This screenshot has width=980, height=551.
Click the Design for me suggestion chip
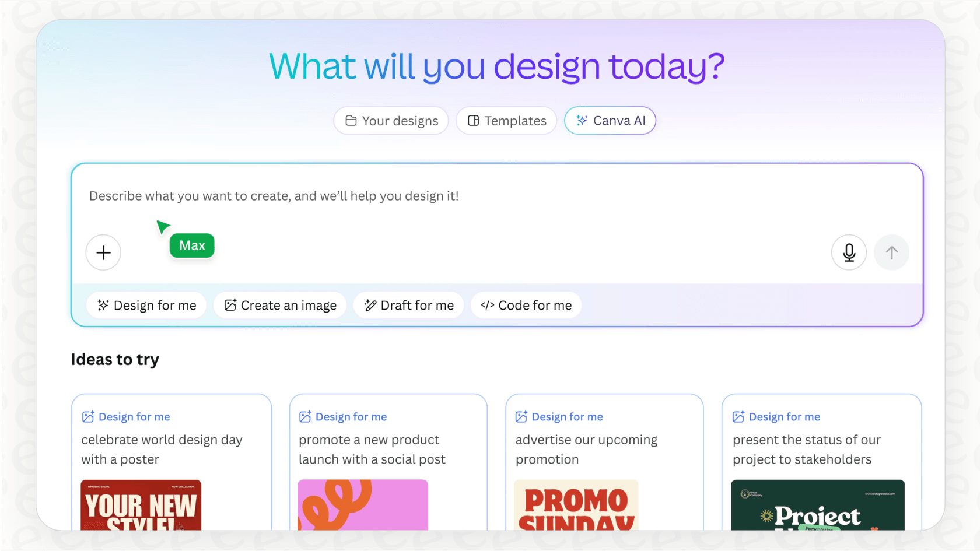146,305
